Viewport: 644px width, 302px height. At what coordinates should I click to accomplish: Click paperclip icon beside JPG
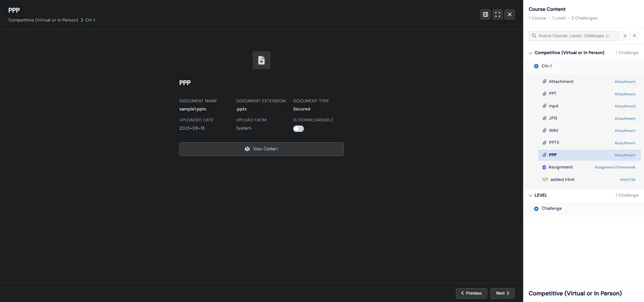pos(544,118)
